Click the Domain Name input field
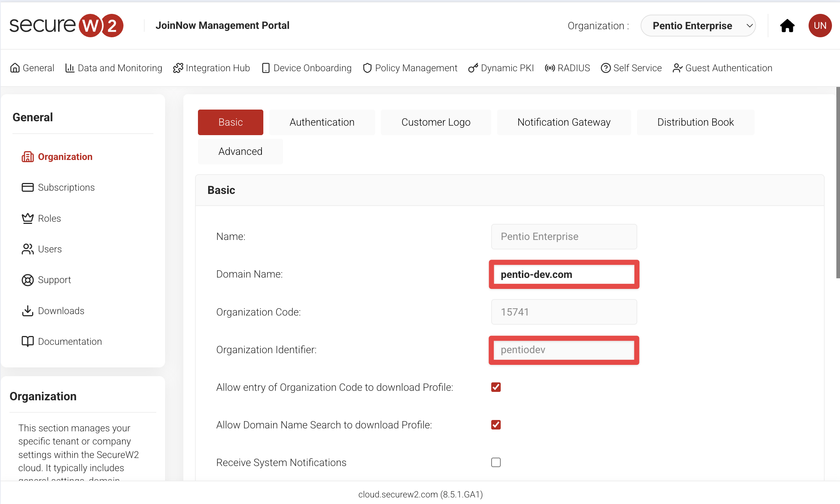 click(x=564, y=274)
